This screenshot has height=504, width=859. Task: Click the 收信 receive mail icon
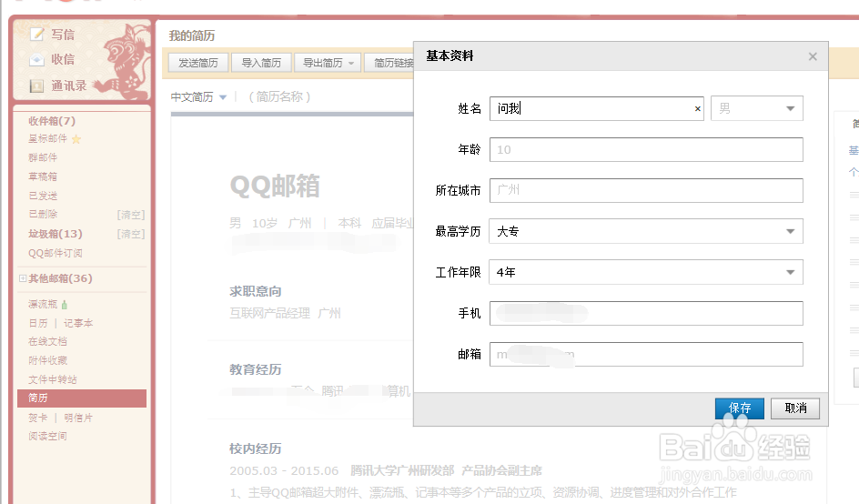pos(36,59)
